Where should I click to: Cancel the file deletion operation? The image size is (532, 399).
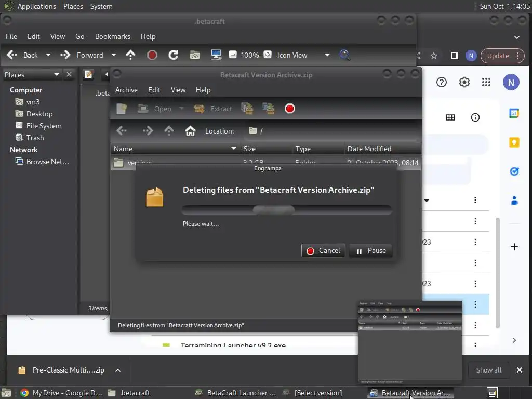[x=323, y=251]
